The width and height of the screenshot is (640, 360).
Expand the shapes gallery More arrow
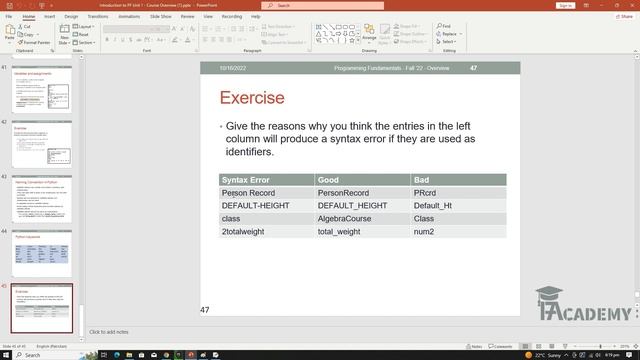(358, 41)
